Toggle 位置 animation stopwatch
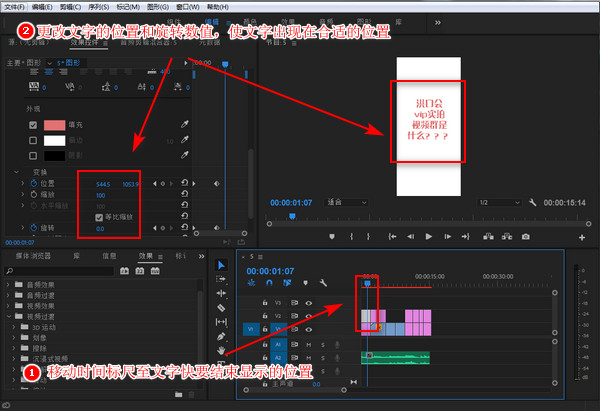This screenshot has height=411, width=600. [x=34, y=183]
